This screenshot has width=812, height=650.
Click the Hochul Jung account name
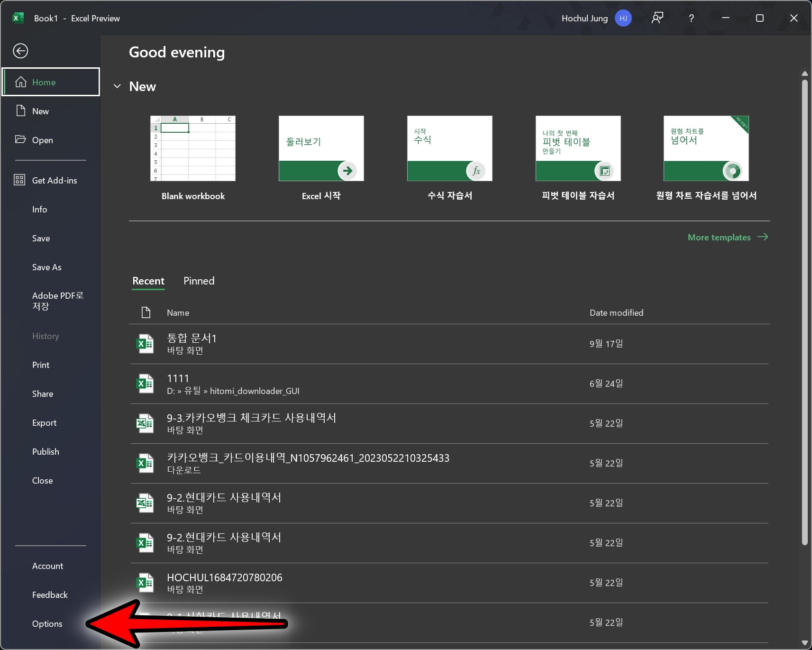tap(584, 18)
